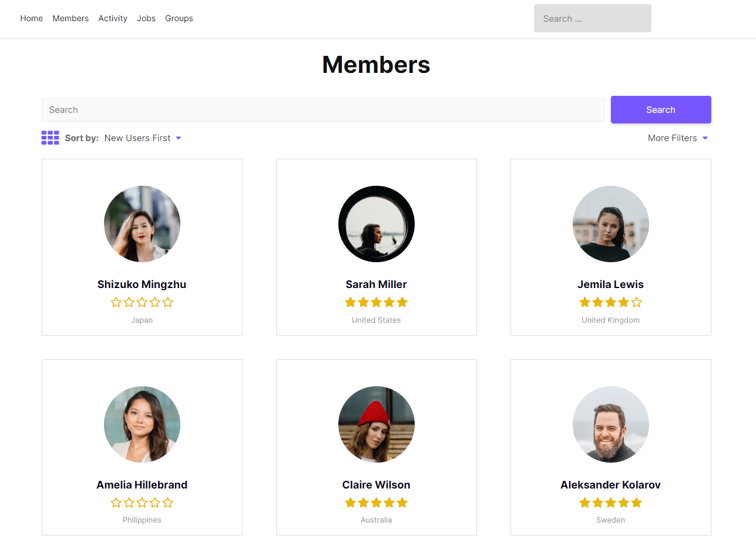Navigate to the Groups page
Image resolution: width=756 pixels, height=542 pixels.
(179, 18)
